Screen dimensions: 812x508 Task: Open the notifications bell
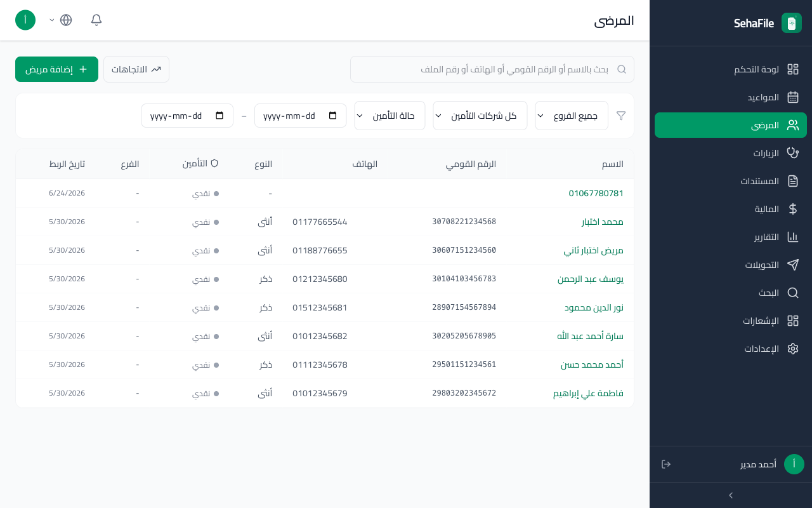pos(96,20)
